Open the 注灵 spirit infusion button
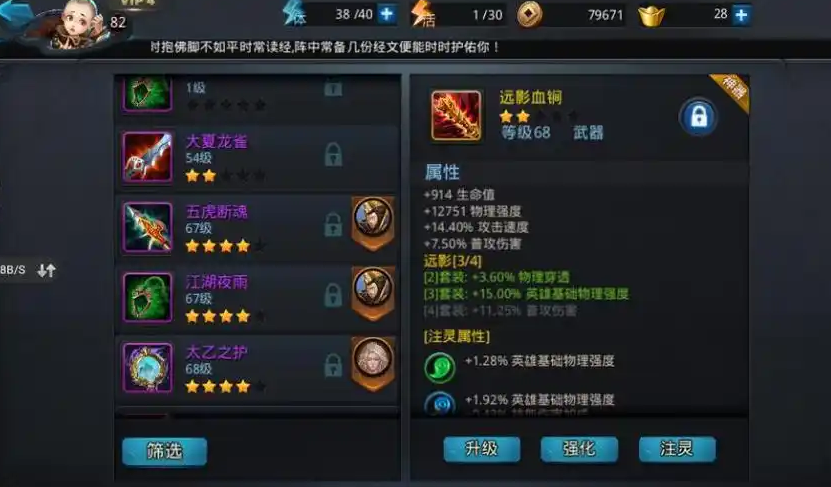Screen dimensions: 831x487 [x=677, y=449]
